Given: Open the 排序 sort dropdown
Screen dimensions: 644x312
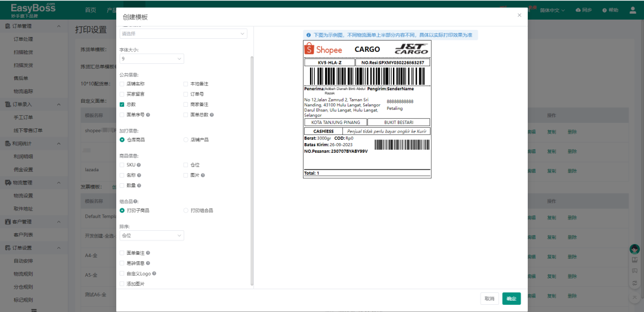Looking at the screenshot, I should pyautogui.click(x=151, y=236).
